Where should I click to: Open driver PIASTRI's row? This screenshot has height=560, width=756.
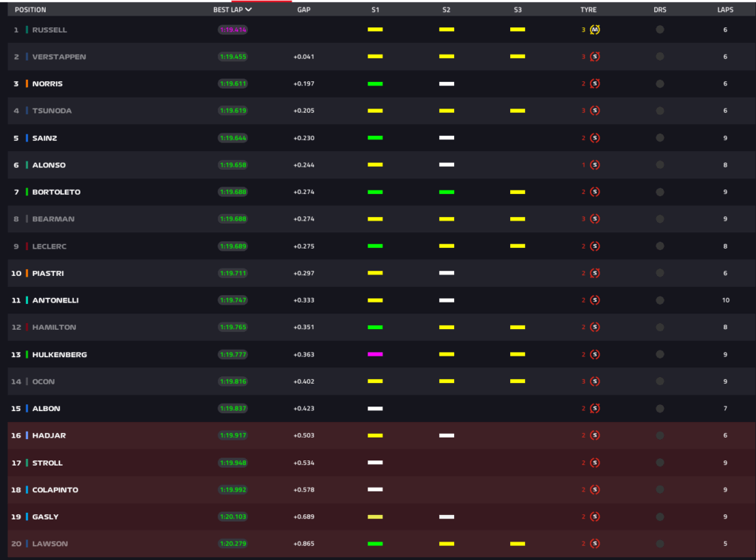[48, 274]
